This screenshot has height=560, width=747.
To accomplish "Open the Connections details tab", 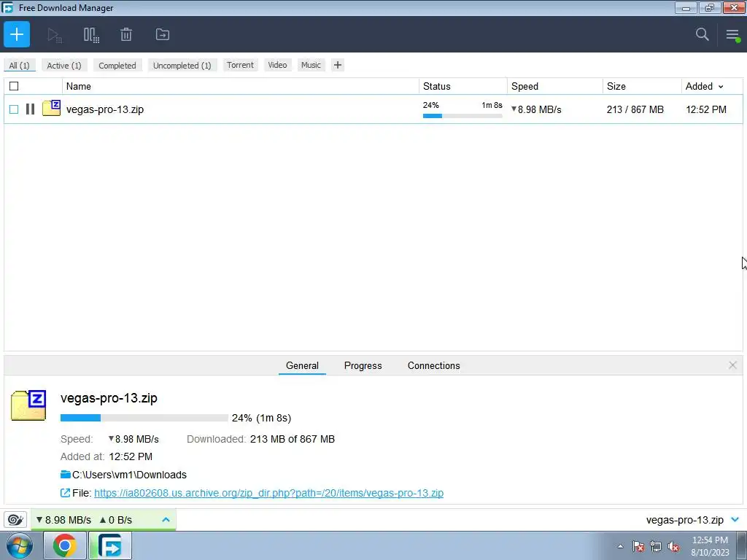I will tap(433, 366).
